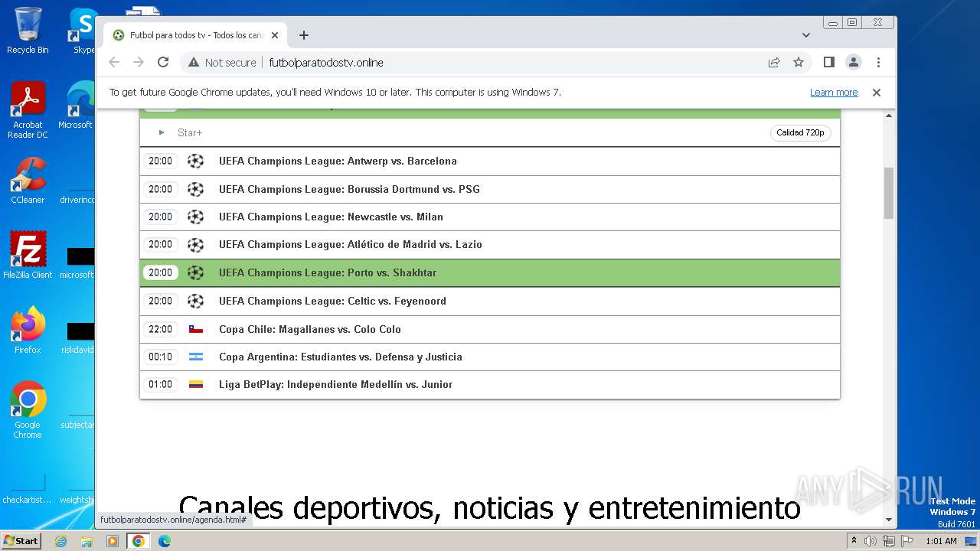Open Atlético de Madrid vs. Lazio match
980x551 pixels.
pos(490,244)
